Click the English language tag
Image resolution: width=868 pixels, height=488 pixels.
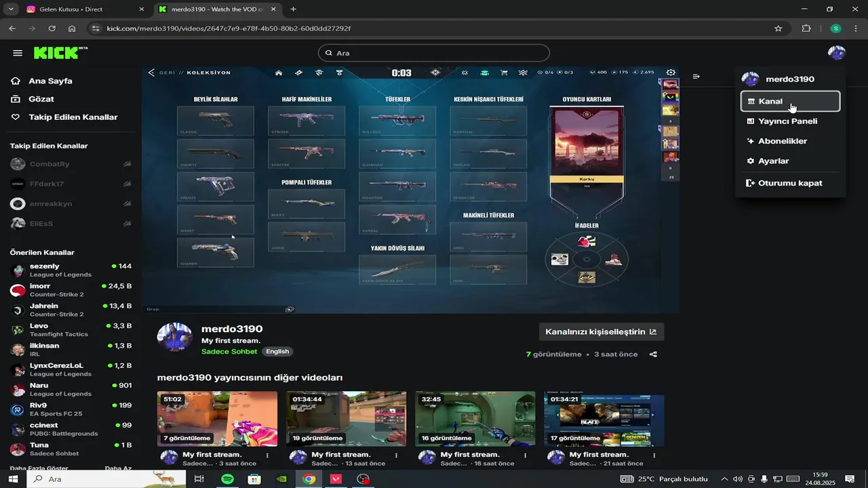click(x=277, y=352)
